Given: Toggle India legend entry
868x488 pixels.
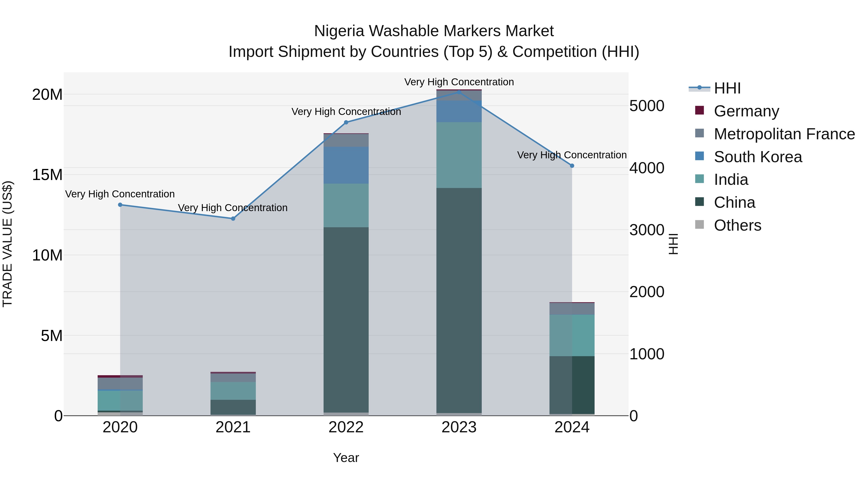Looking at the screenshot, I should [x=721, y=180].
